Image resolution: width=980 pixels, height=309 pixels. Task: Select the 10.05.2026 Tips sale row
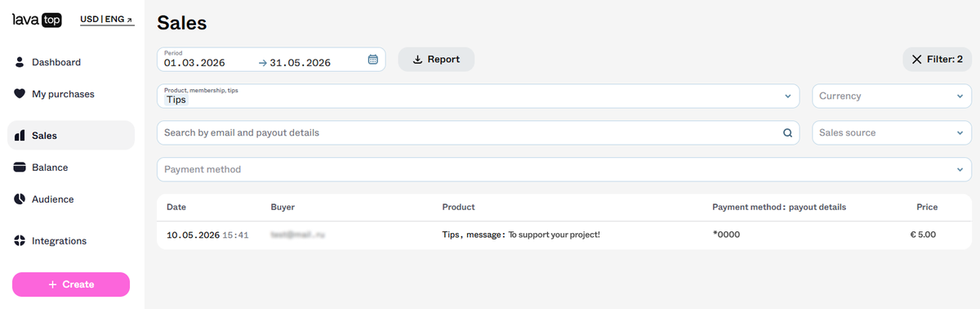[564, 235]
